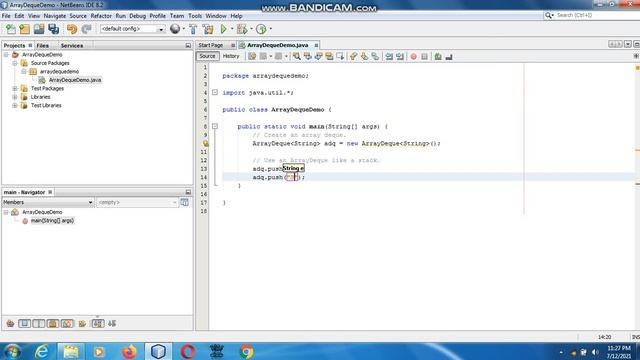The height and width of the screenshot is (360, 640).
Task: Switch to the Start Page tab
Action: point(211,45)
